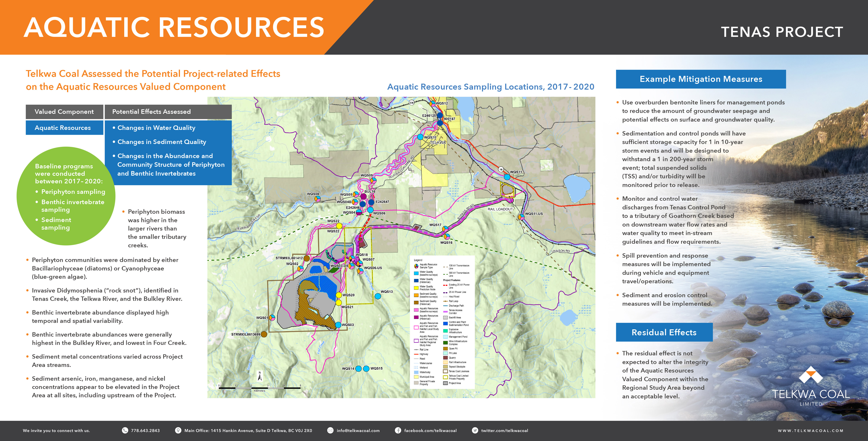868x441 pixels.
Task: Click the north arrow on the map
Action: (260, 376)
